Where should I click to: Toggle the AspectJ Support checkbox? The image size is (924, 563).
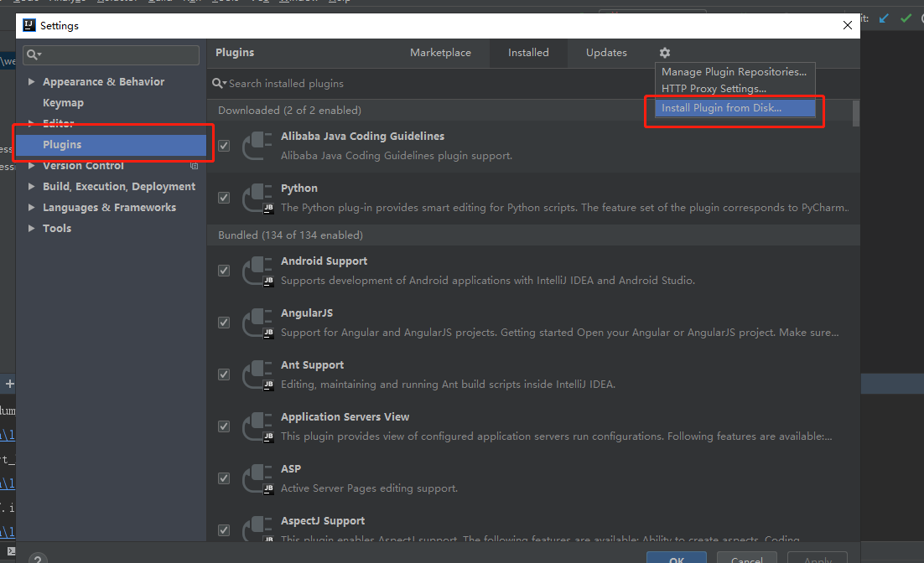(x=224, y=530)
